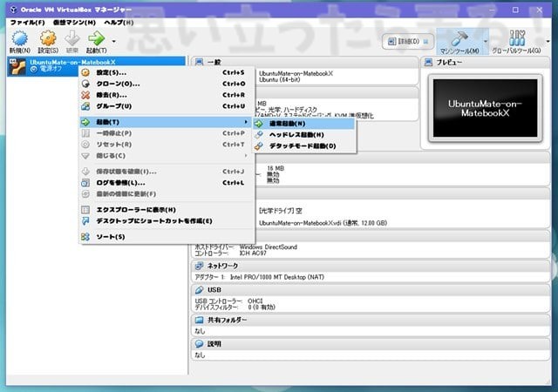Select Global Tools (グローバルツール) icon
The height and width of the screenshot is (392, 558).
517,38
